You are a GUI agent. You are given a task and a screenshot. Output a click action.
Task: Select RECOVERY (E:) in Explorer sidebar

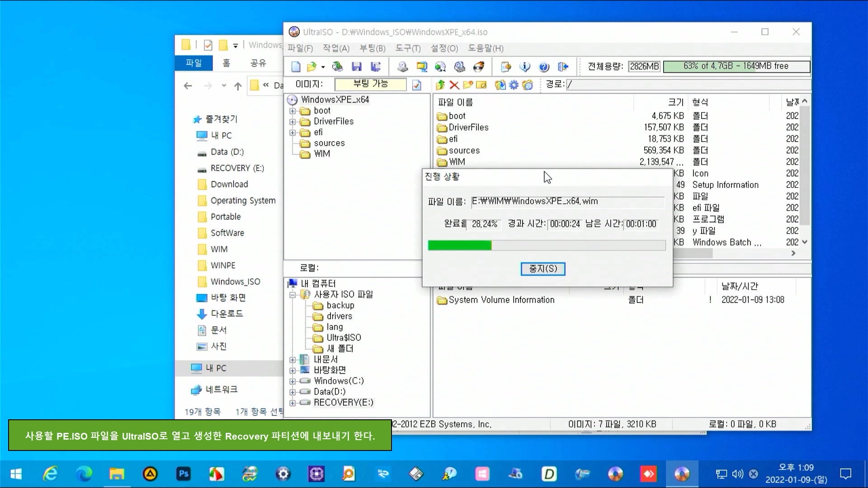point(237,168)
